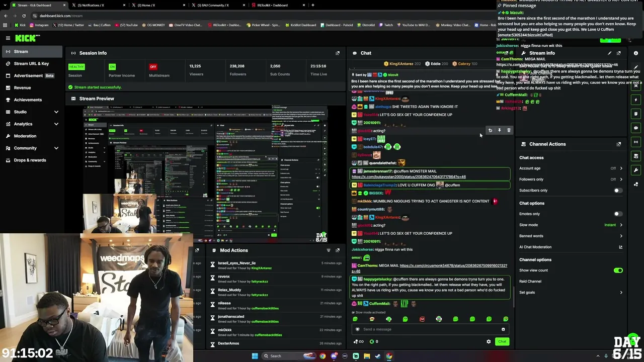Open the Set goals options
This screenshot has width=644, height=362.
pyautogui.click(x=571, y=293)
